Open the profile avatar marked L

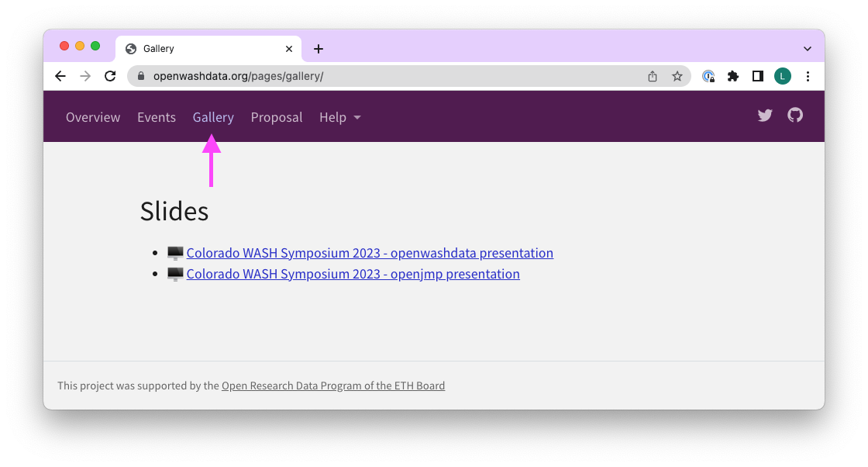(782, 76)
